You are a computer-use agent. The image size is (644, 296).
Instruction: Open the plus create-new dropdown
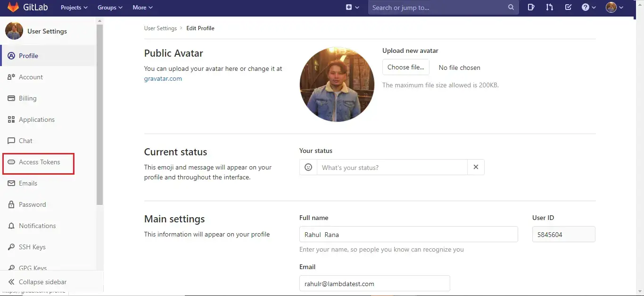(x=352, y=8)
